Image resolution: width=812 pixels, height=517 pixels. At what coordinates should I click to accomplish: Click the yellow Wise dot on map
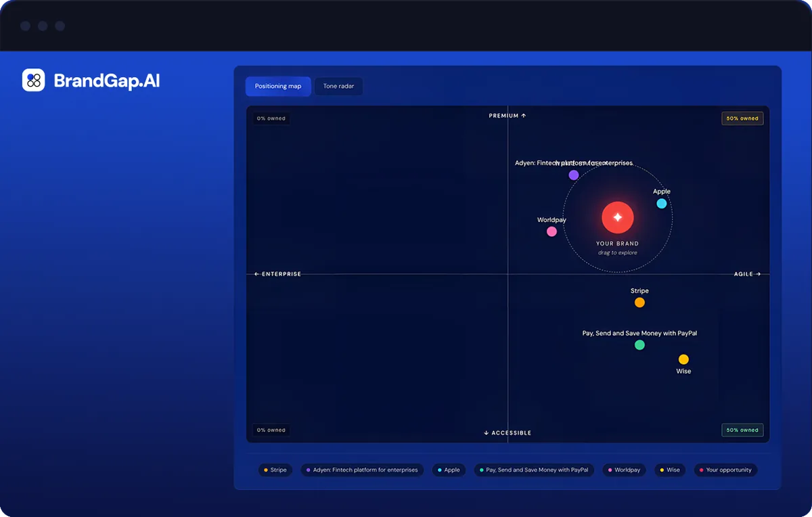click(x=683, y=359)
